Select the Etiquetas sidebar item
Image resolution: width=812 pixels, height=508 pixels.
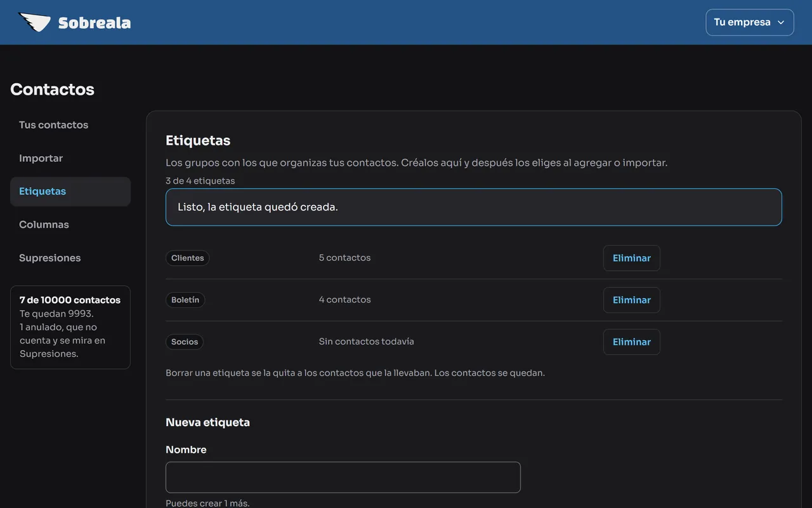70,191
